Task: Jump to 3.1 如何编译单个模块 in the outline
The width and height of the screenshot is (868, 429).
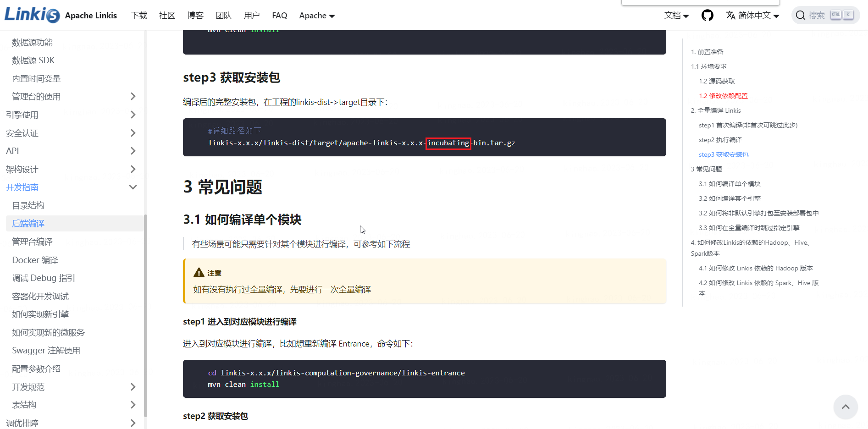Action: (x=730, y=184)
